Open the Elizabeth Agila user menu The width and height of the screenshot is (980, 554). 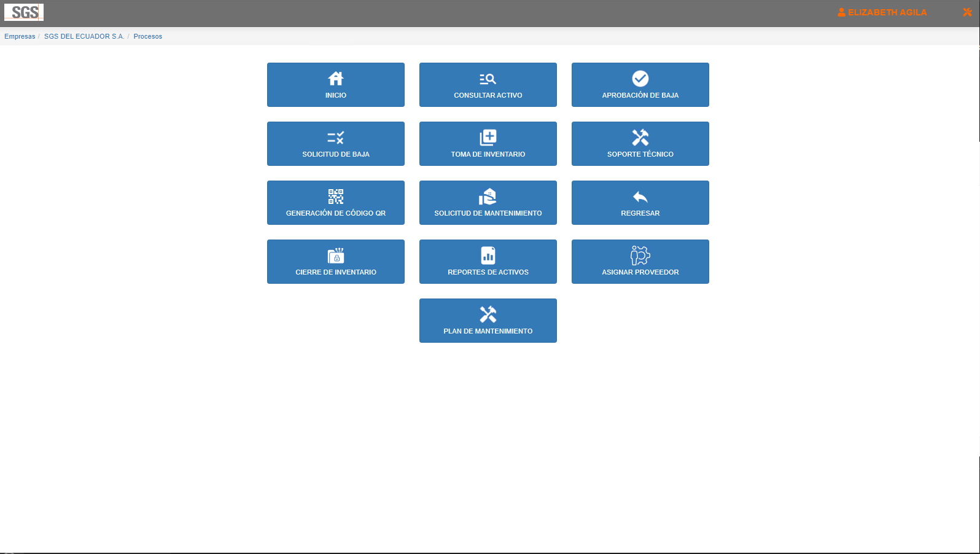pyautogui.click(x=882, y=12)
